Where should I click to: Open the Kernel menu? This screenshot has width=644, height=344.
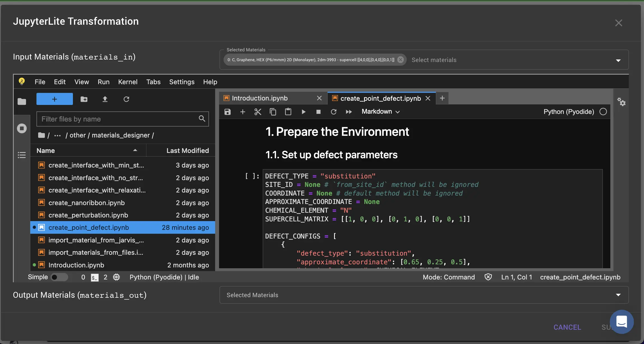pyautogui.click(x=128, y=82)
